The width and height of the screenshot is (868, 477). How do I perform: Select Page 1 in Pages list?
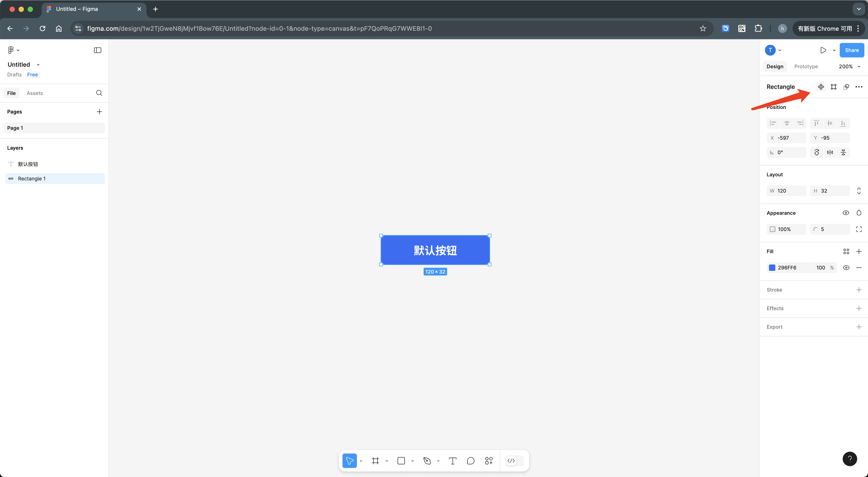point(54,128)
